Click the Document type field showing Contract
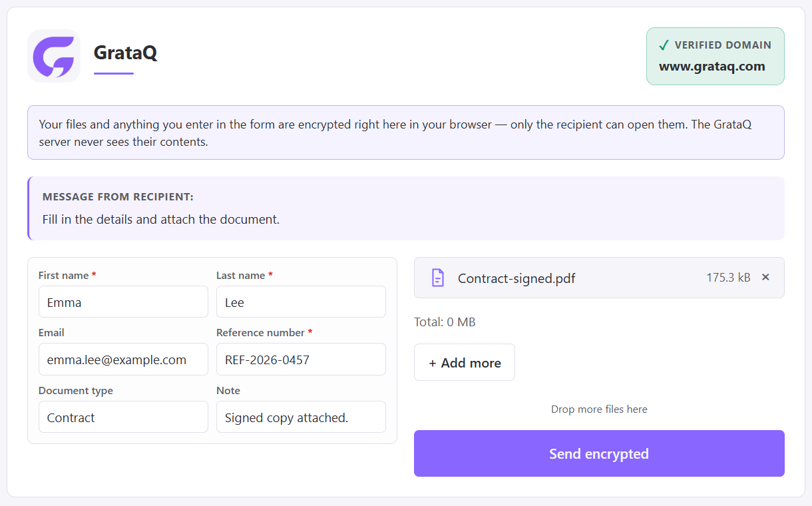This screenshot has width=812, height=506. coord(123,417)
